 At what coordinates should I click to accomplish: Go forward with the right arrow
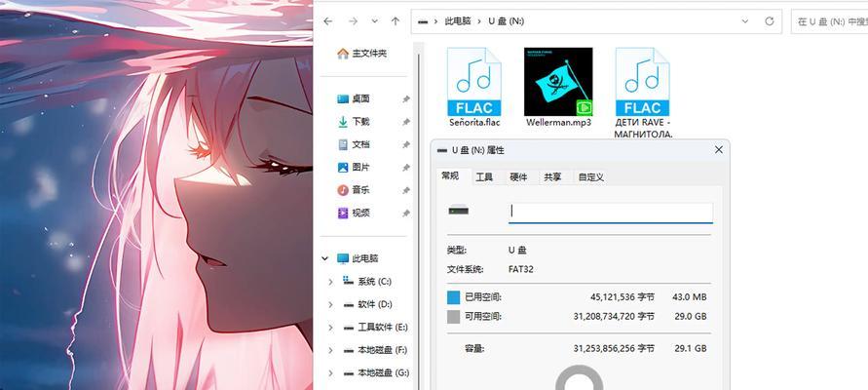pos(353,21)
